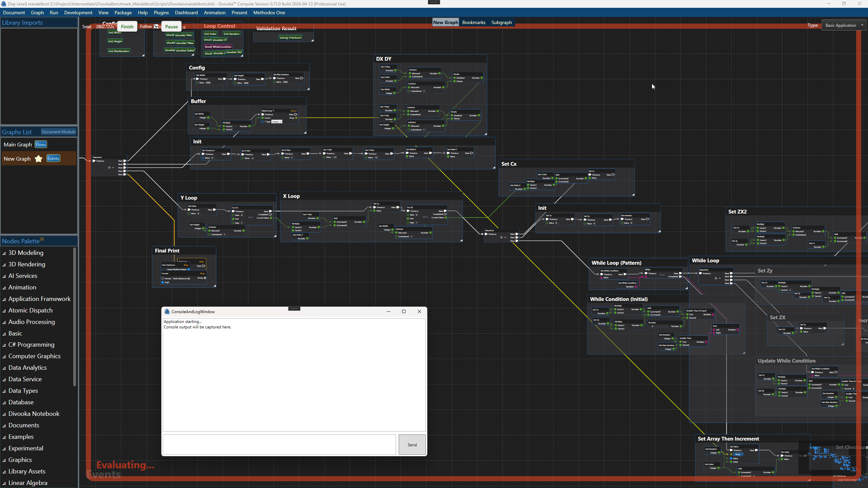This screenshot has height=488, width=868.
Task: Click the minus icon on the main Sequence node
Action: (x=113, y=167)
